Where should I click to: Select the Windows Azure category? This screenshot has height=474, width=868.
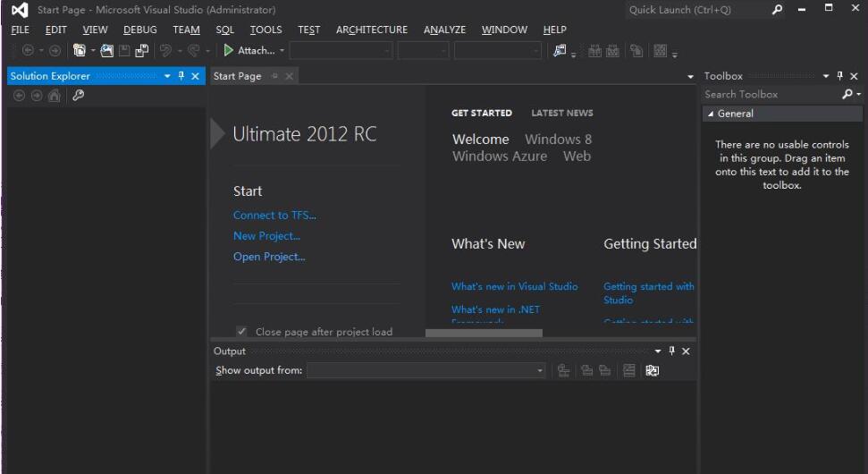(x=500, y=157)
